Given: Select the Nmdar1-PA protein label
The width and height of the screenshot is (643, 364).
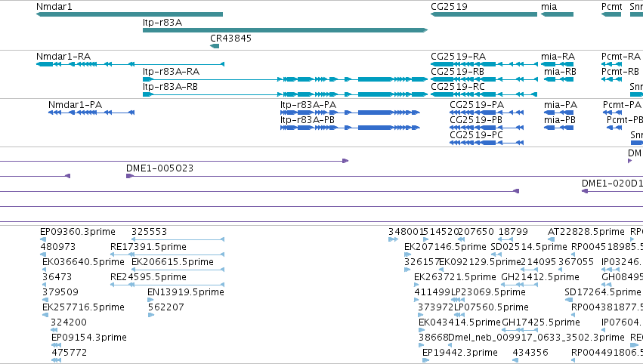Looking at the screenshot, I should point(75,104).
